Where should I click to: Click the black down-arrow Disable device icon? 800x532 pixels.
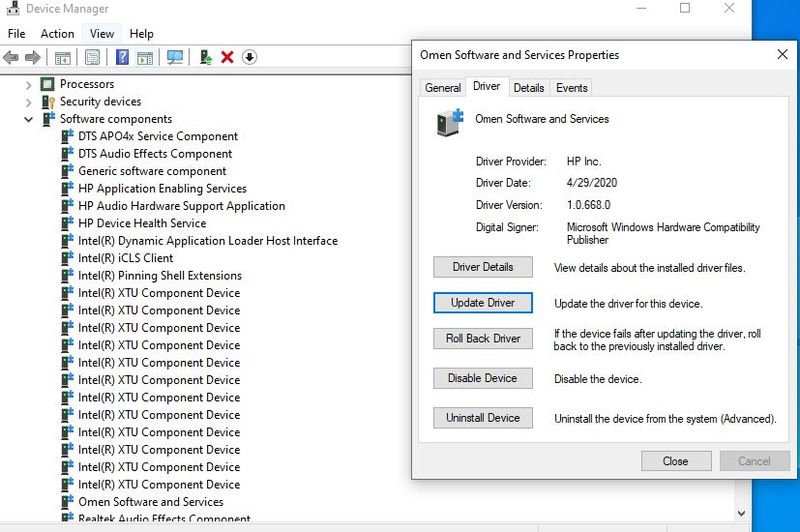click(x=249, y=58)
